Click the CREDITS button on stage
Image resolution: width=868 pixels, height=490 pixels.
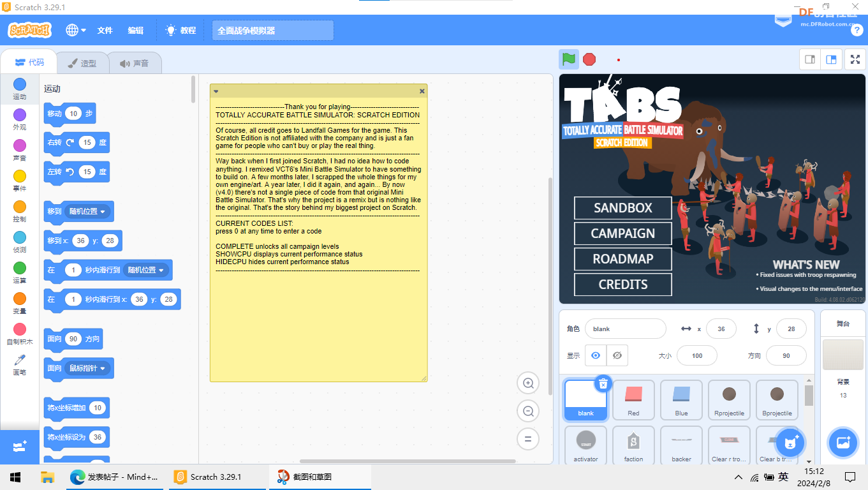pos(623,285)
